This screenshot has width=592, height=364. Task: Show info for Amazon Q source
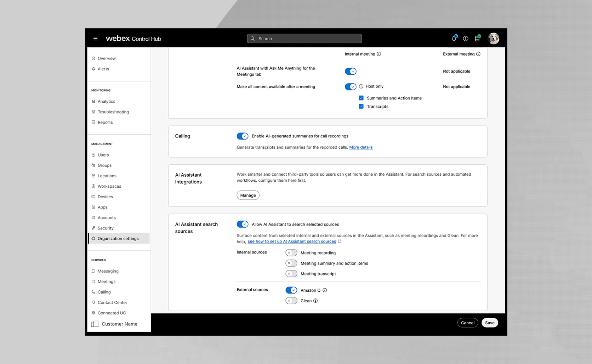pos(325,290)
